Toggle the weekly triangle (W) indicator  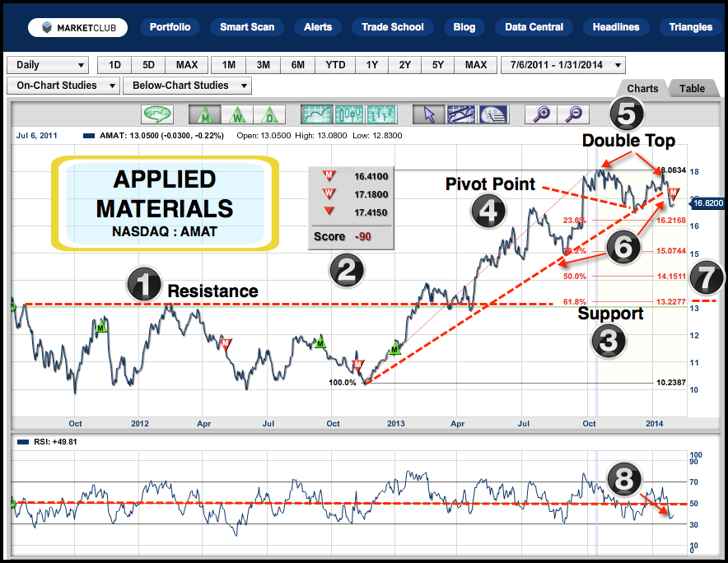pyautogui.click(x=236, y=114)
